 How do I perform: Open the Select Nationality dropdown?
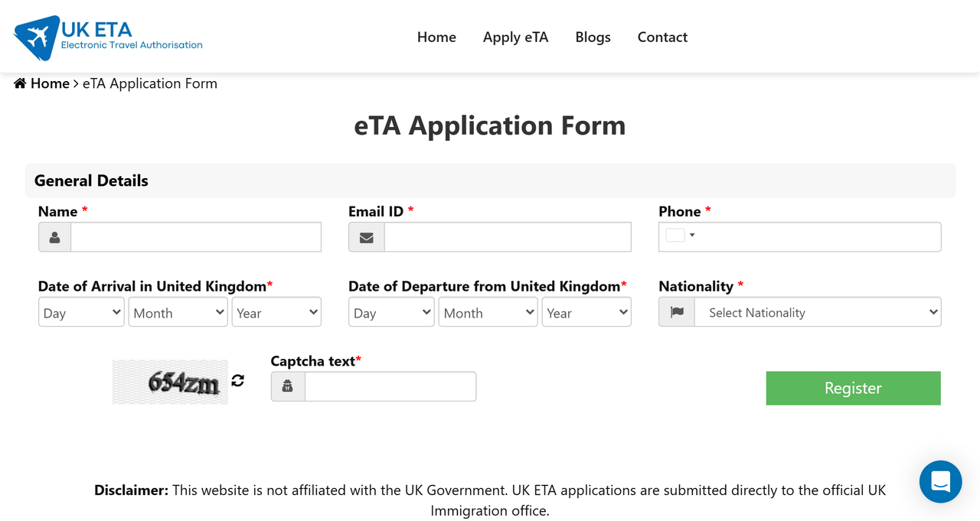(x=818, y=312)
